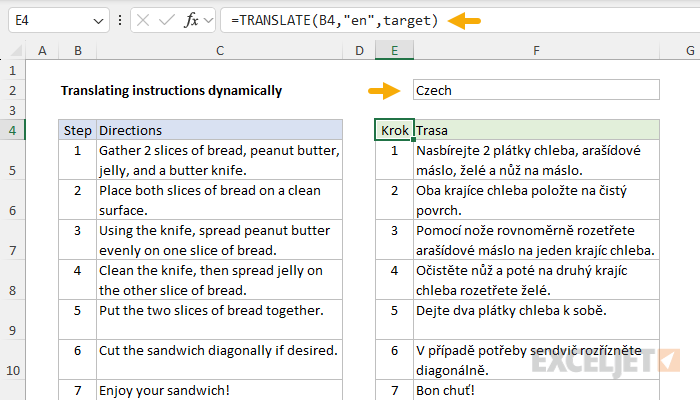Select row 2 header
700x400 pixels.
pos(12,91)
